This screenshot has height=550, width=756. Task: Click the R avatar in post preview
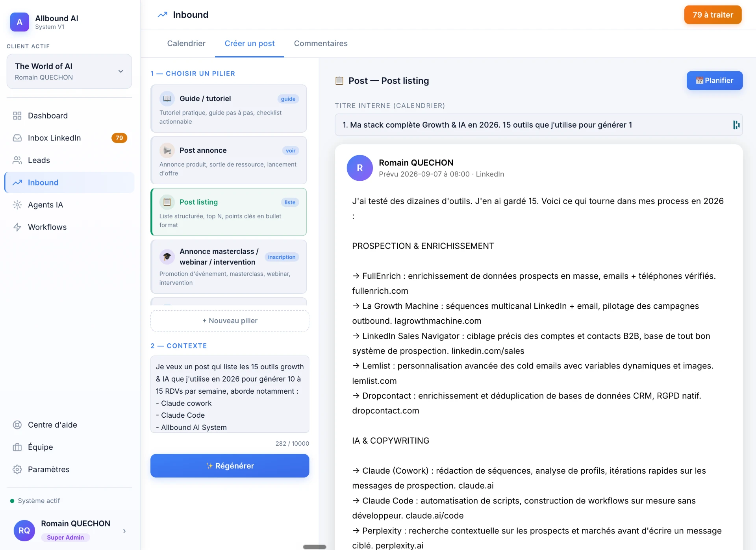pyautogui.click(x=359, y=168)
